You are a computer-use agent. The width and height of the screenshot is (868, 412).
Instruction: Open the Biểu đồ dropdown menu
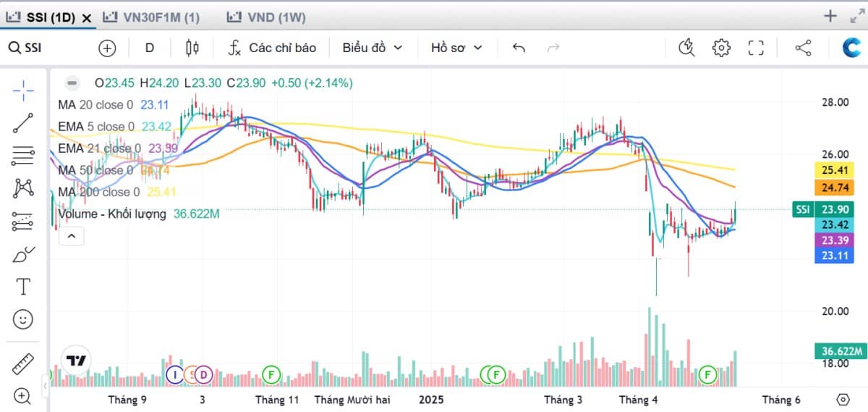point(373,48)
